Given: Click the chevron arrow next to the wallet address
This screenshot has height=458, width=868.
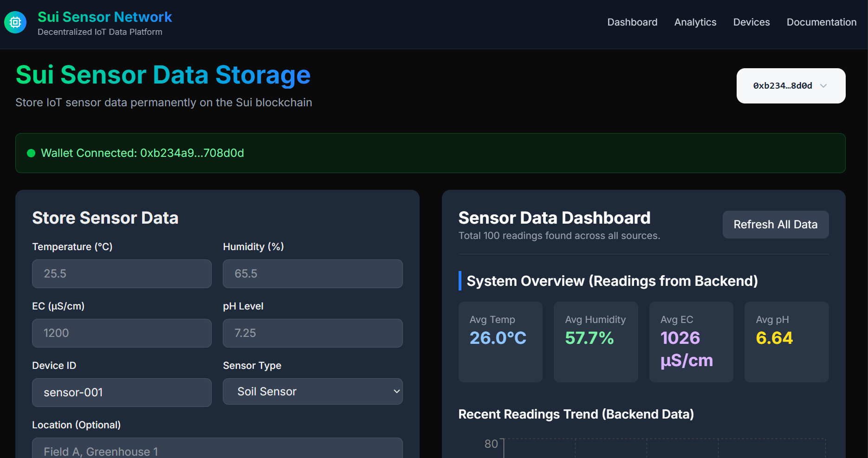Looking at the screenshot, I should coord(824,85).
